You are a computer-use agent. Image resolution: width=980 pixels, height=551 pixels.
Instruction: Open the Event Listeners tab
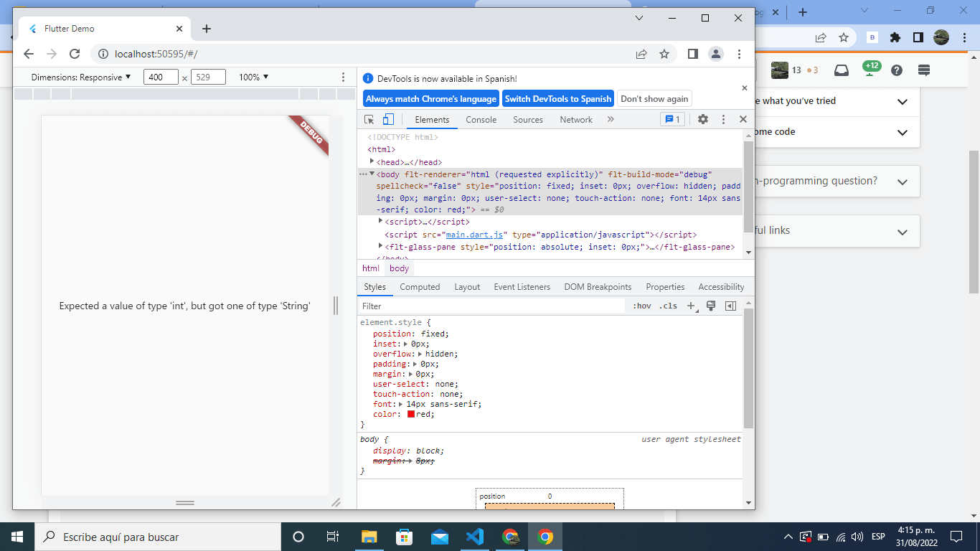coord(522,287)
